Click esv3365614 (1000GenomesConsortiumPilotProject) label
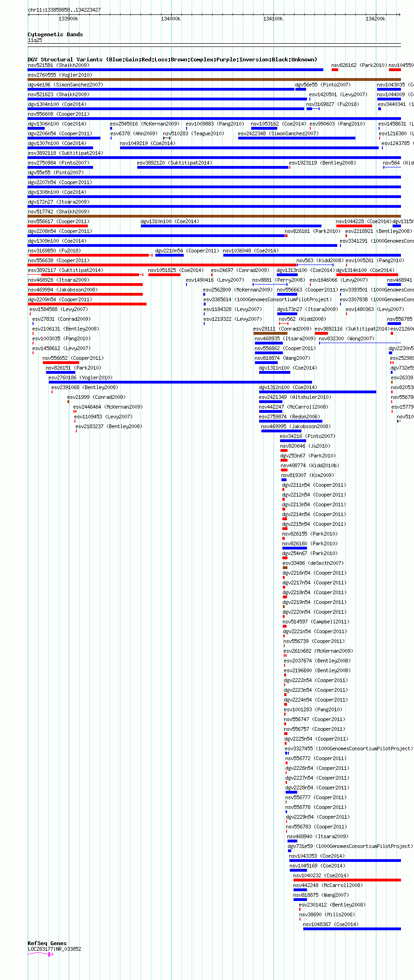414x980 pixels. (x=267, y=299)
